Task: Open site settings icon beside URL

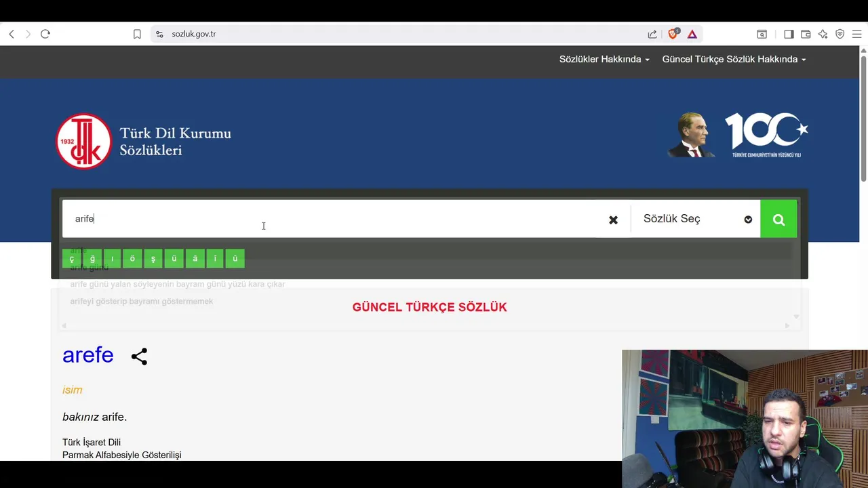Action: tap(159, 34)
